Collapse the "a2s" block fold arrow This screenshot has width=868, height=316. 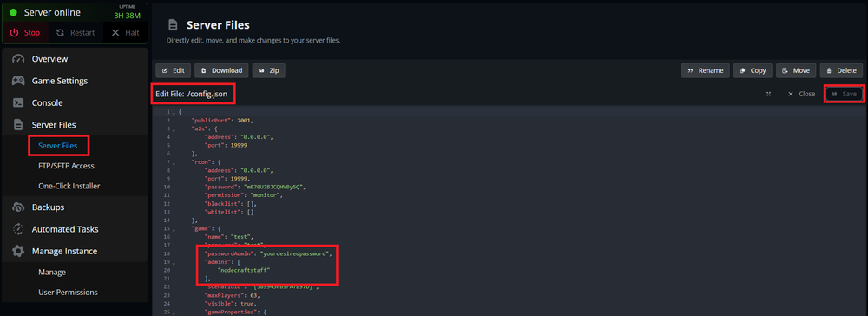pyautogui.click(x=174, y=129)
